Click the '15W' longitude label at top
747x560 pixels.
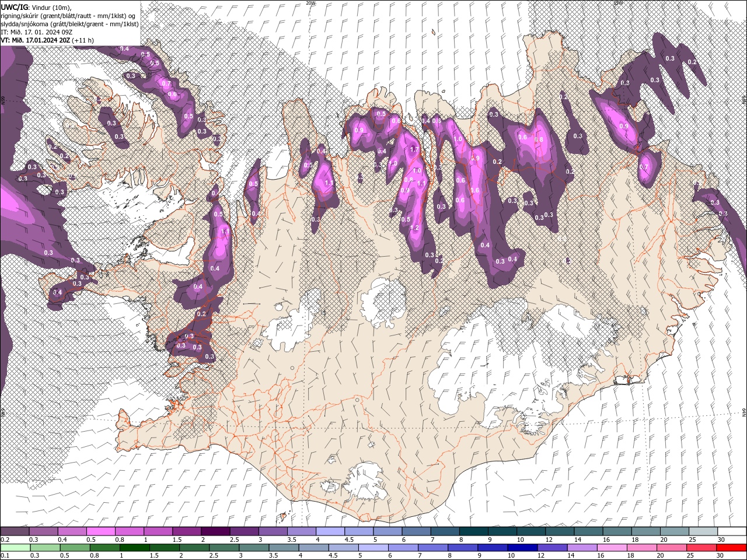pyautogui.click(x=618, y=3)
